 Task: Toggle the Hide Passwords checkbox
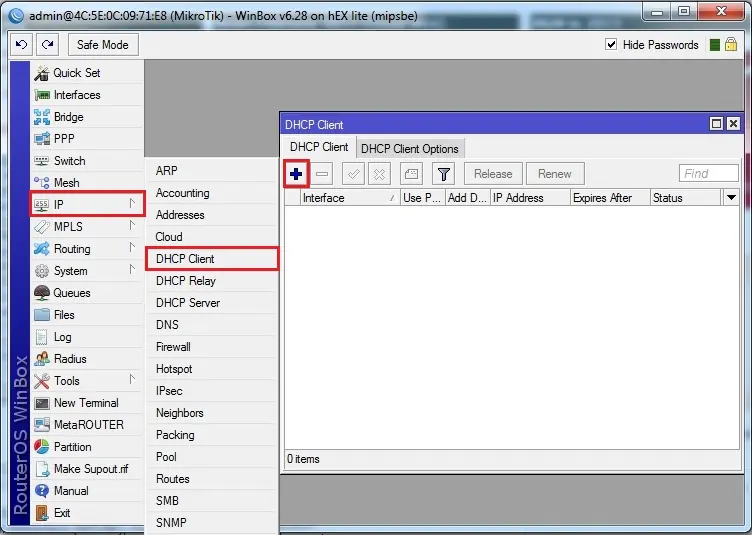(x=611, y=45)
